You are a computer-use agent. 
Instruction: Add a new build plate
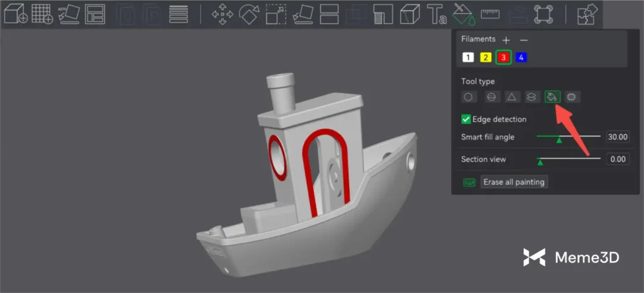tap(42, 14)
